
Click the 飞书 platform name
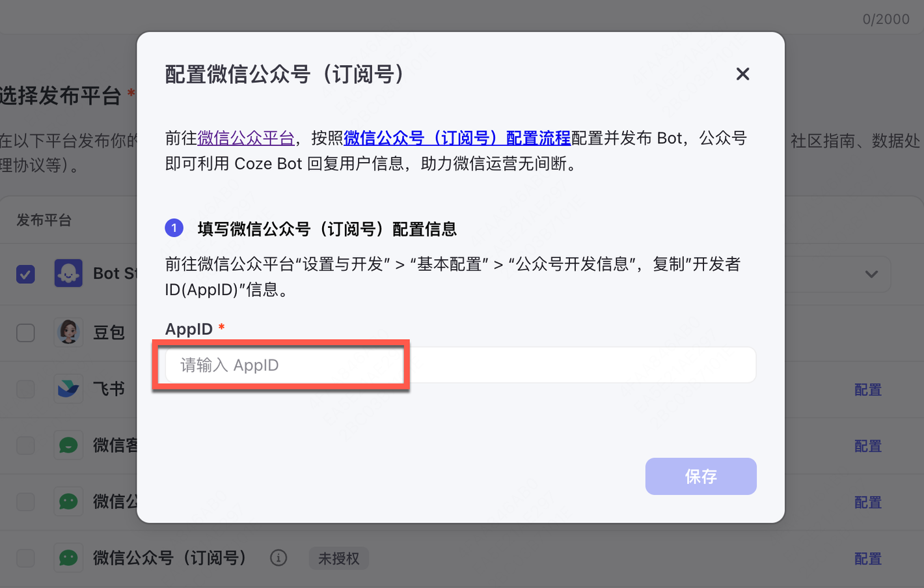(x=109, y=389)
